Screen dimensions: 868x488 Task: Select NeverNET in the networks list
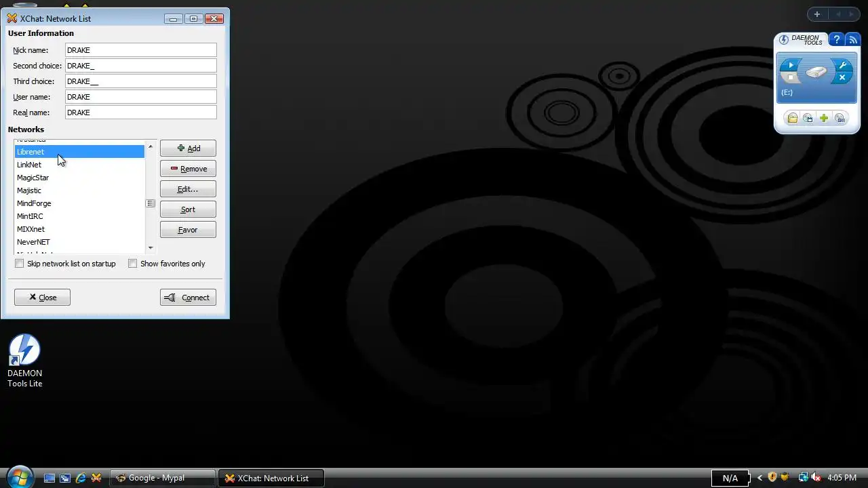(x=79, y=242)
